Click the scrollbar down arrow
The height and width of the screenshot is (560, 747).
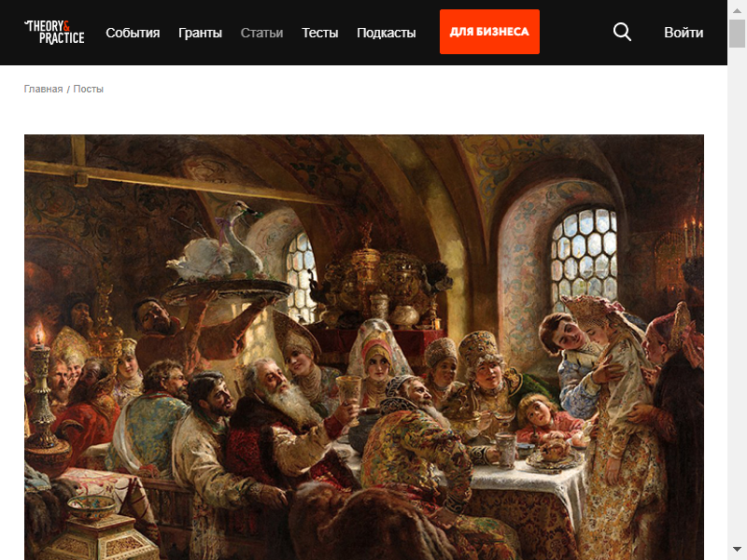737,550
